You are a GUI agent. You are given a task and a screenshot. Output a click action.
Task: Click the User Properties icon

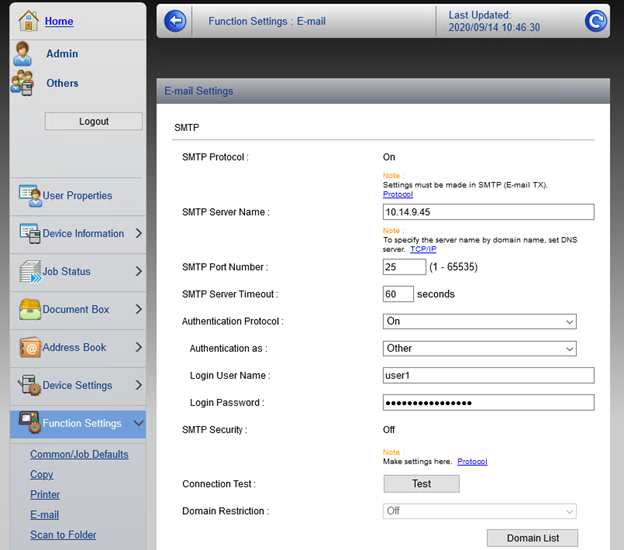[29, 195]
